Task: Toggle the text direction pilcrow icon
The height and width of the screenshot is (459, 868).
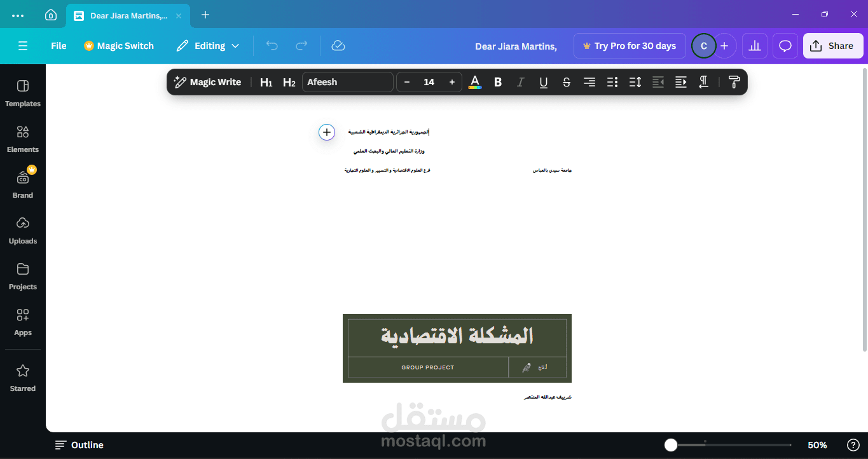Action: click(x=703, y=81)
